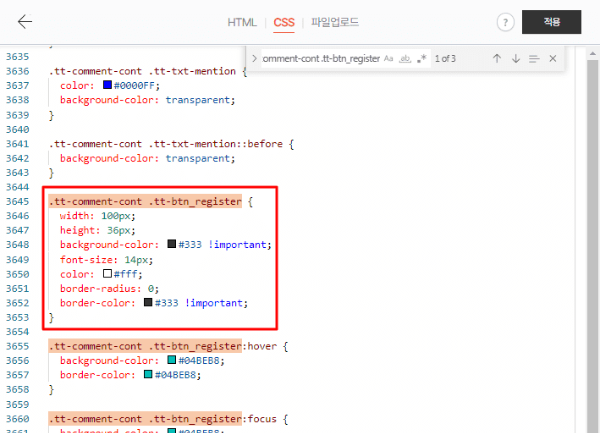Click the scrollbar up arrow
The height and width of the screenshot is (433, 600).
pos(593,54)
